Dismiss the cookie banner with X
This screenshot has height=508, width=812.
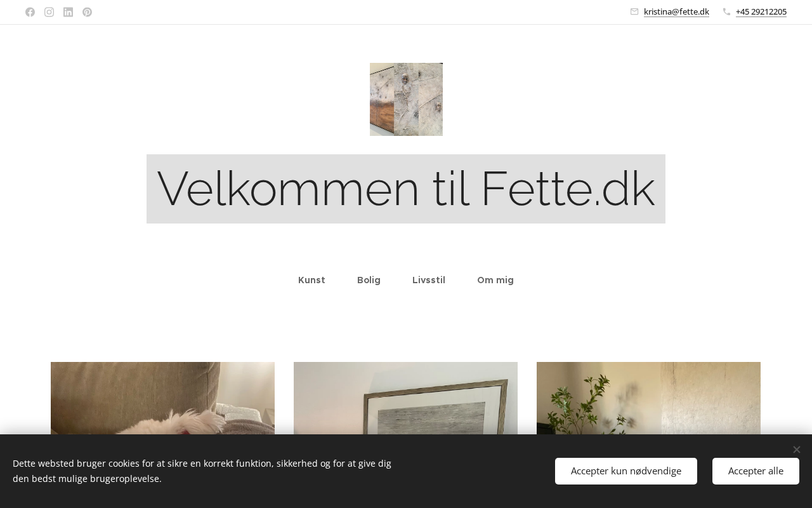(x=796, y=450)
